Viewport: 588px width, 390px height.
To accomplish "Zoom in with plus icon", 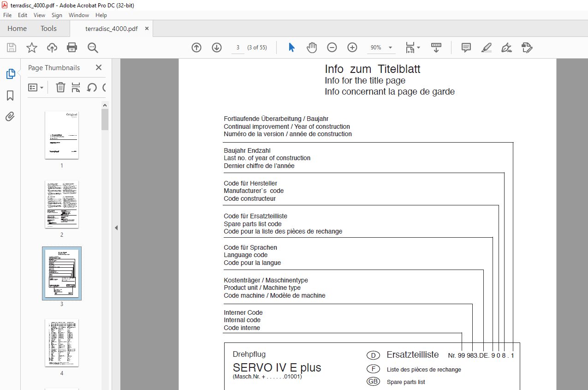I will point(352,48).
